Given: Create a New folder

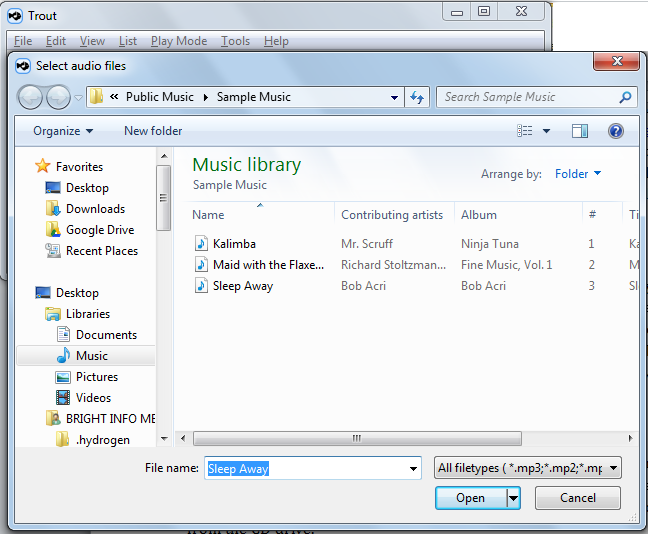Looking at the screenshot, I should point(153,131).
